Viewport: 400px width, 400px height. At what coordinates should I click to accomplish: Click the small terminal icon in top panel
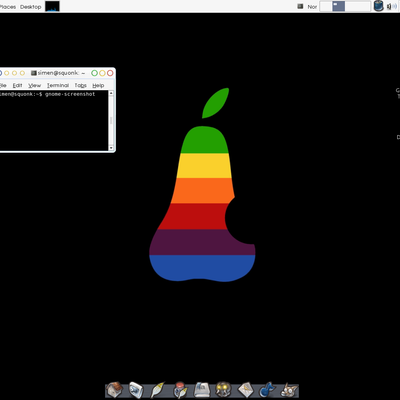pos(300,6)
